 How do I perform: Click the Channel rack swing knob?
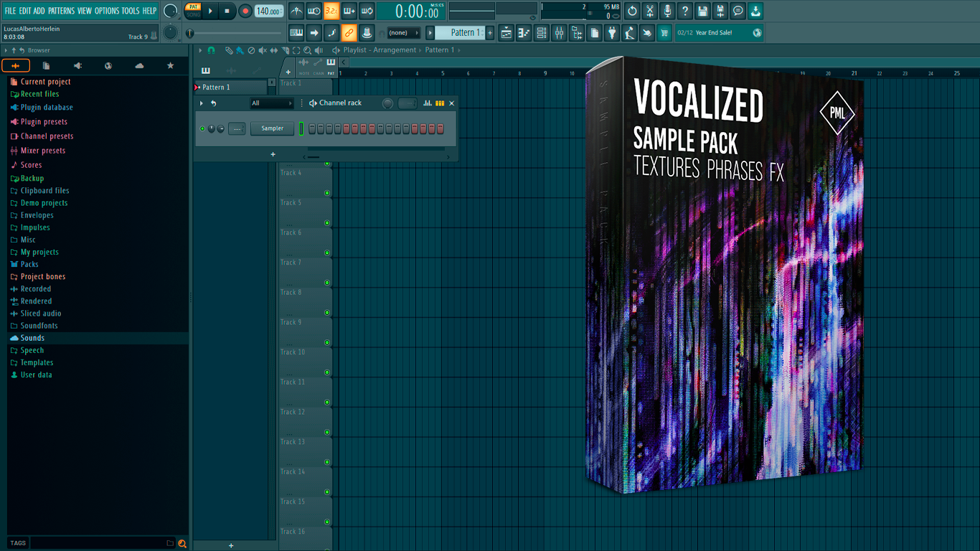click(387, 103)
